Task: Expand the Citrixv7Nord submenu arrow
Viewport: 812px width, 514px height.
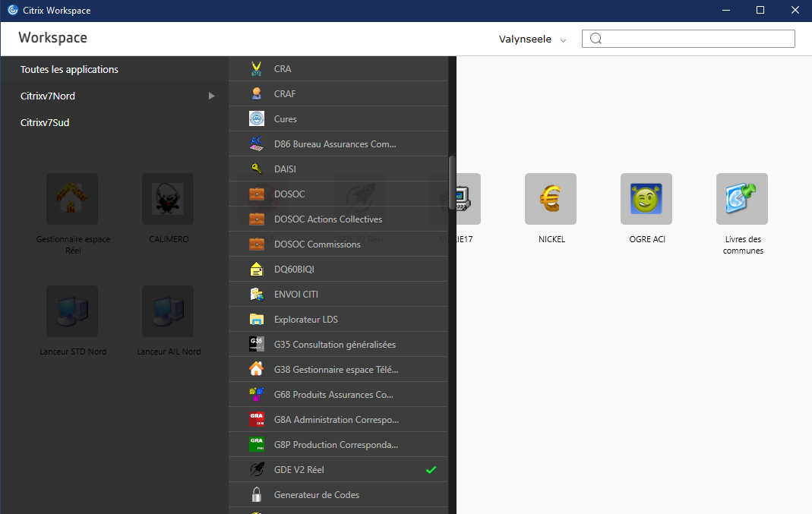Action: point(212,96)
